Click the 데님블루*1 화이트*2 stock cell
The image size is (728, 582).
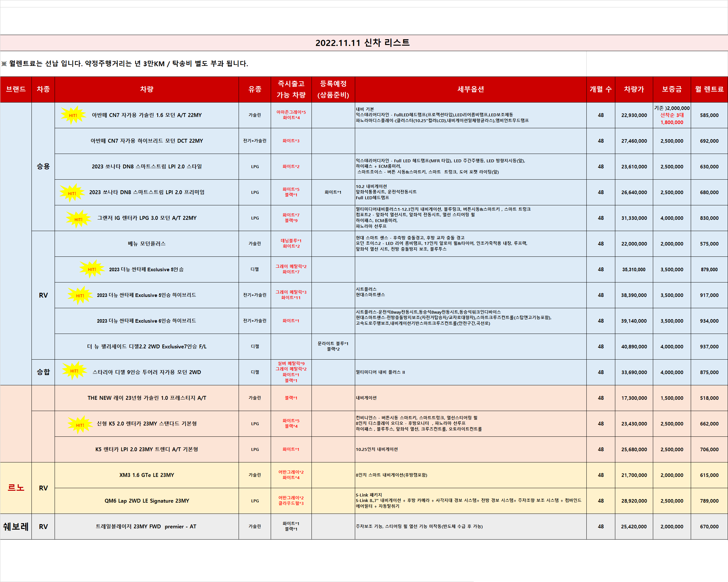(291, 244)
